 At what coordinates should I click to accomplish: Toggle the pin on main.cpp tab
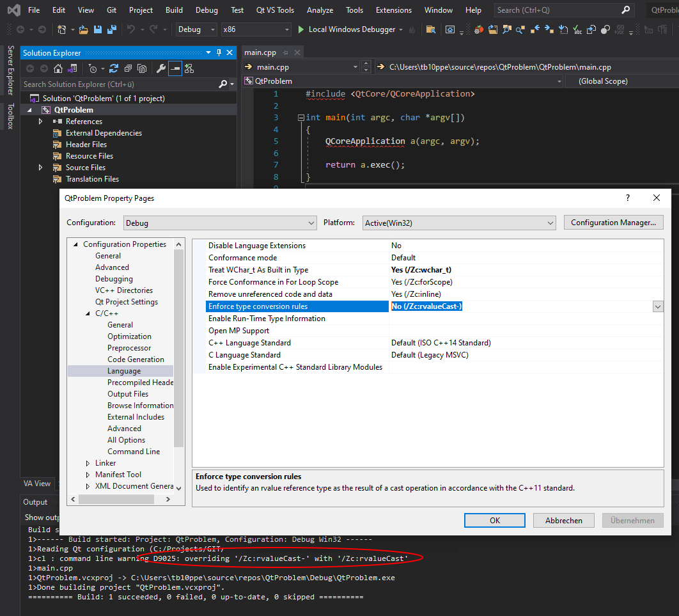pyautogui.click(x=285, y=52)
